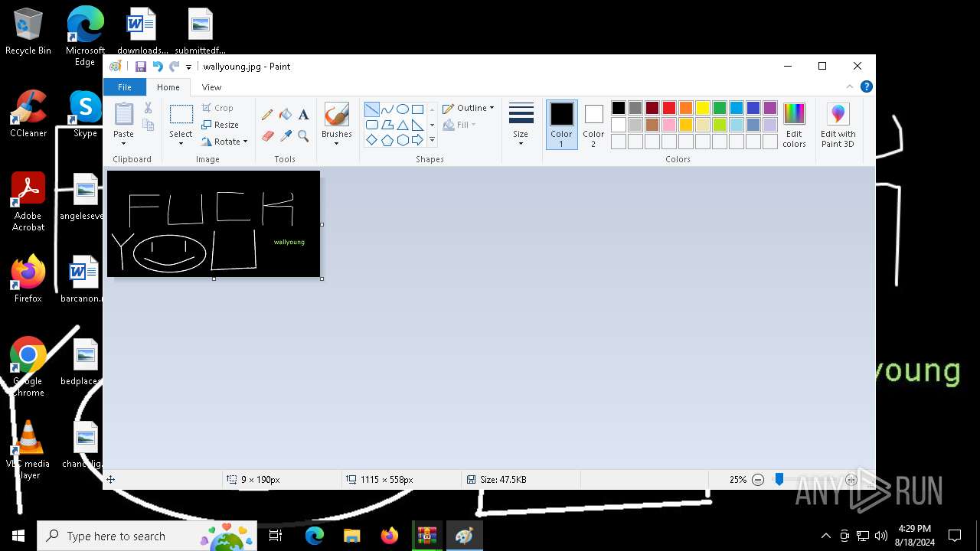
Task: Click the Cut scissors icon
Action: (149, 109)
